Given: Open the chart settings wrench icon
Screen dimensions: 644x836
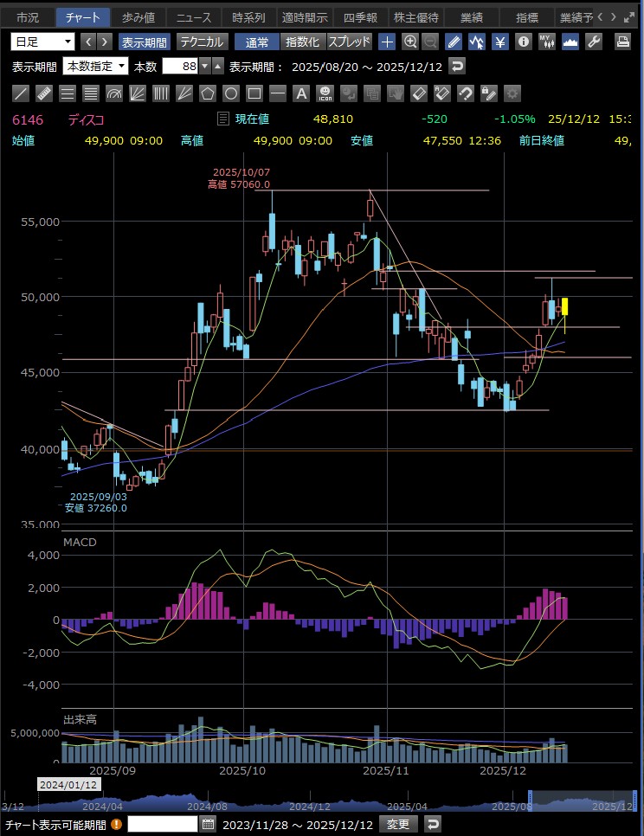Looking at the screenshot, I should coord(593,42).
